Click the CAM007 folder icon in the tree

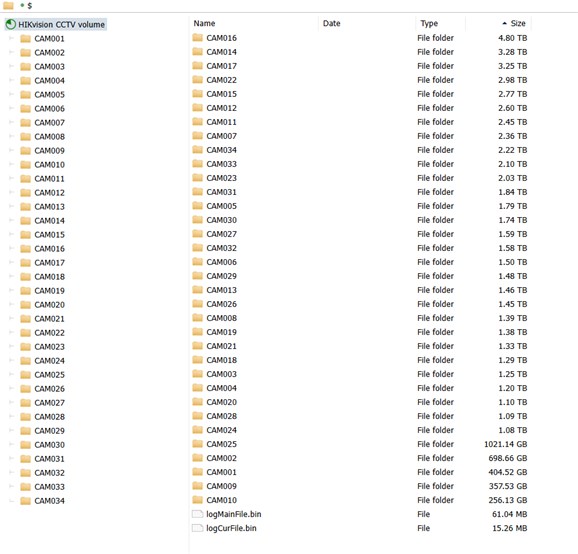[x=25, y=122]
